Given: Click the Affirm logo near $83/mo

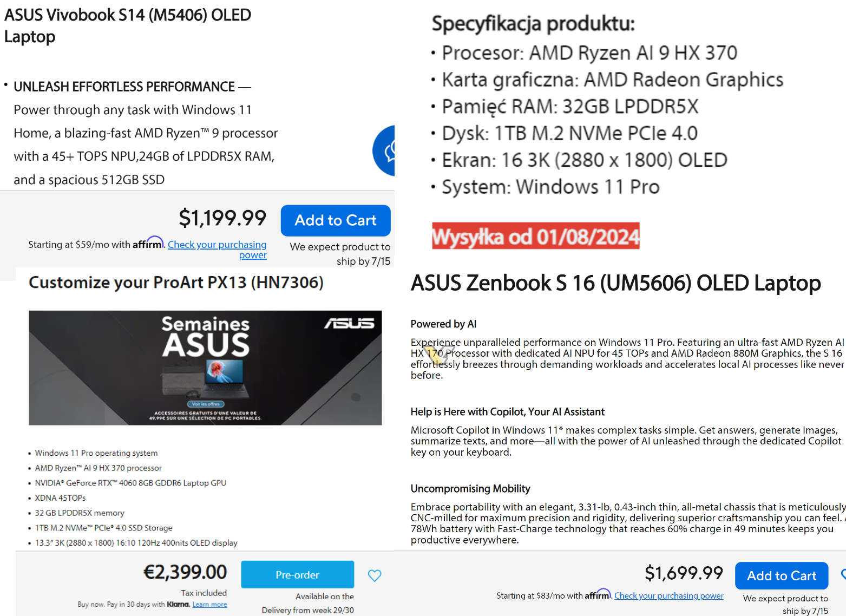Looking at the screenshot, I should [598, 594].
